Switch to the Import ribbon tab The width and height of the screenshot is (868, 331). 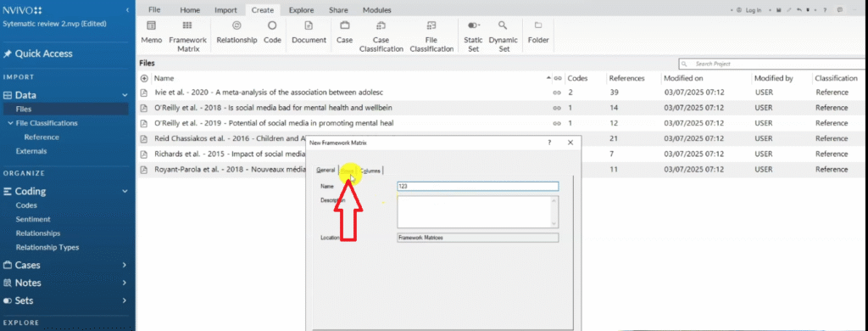tap(225, 10)
